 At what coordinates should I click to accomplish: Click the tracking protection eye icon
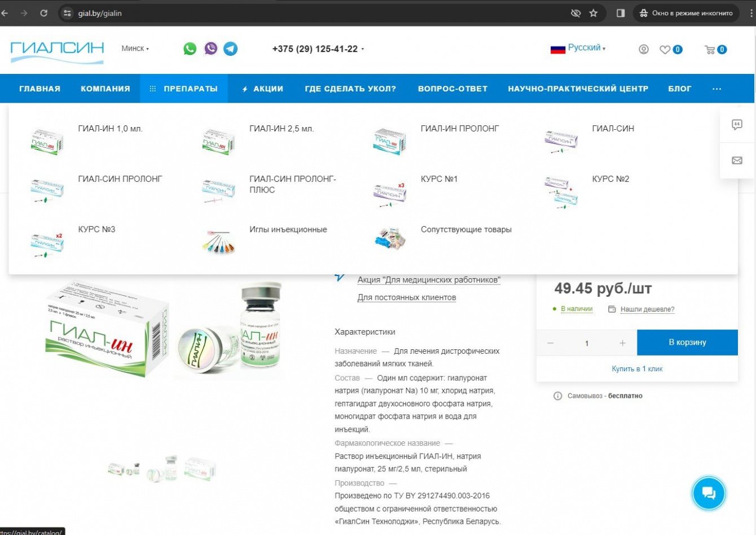pos(575,13)
